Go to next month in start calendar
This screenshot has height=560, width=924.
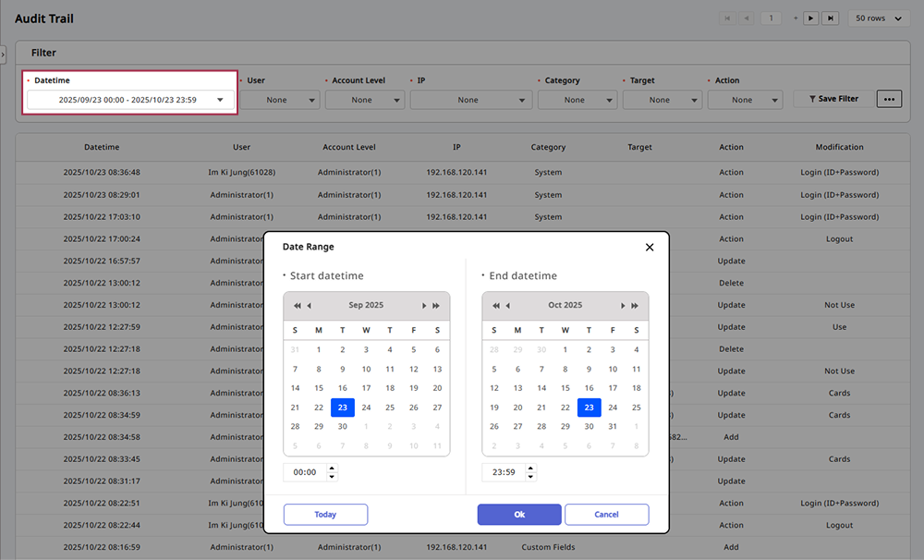pyautogui.click(x=424, y=306)
